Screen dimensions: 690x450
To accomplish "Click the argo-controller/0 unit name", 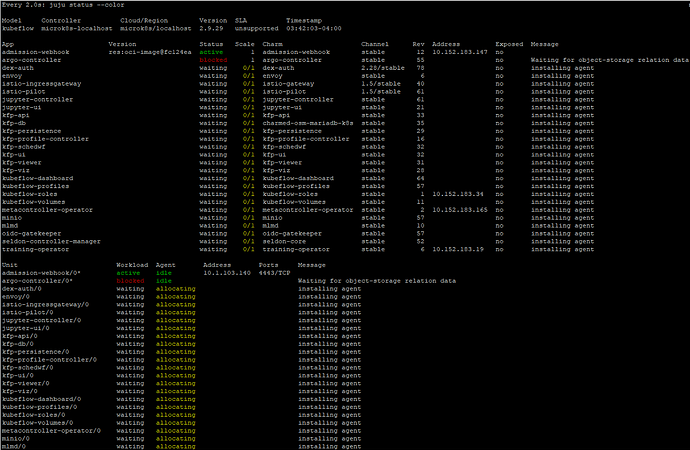I will pyautogui.click(x=37, y=281).
